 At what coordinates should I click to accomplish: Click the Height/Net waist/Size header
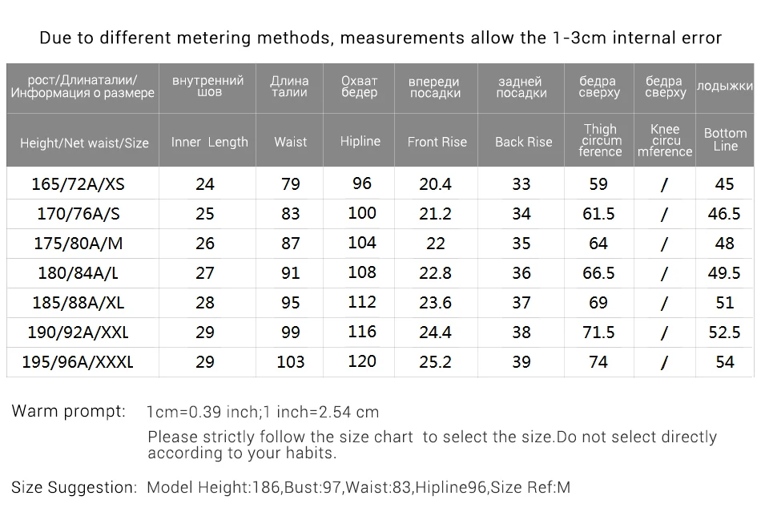(x=84, y=143)
